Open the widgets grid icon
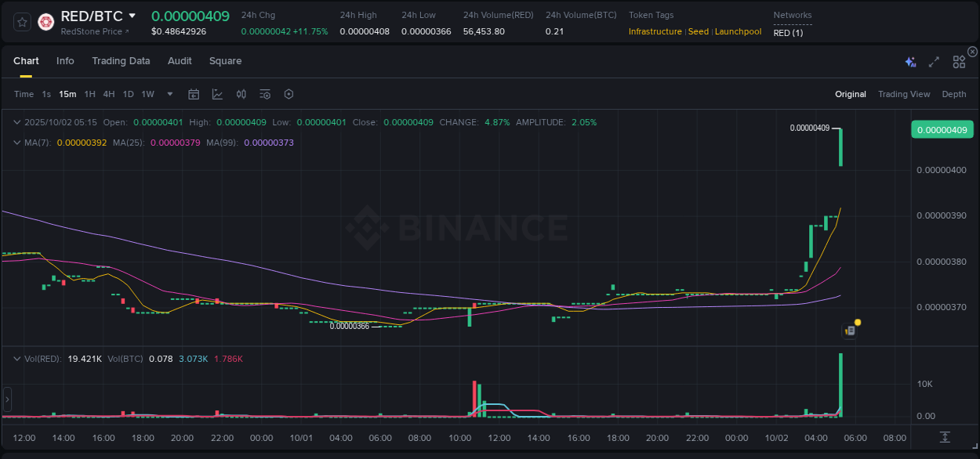Image resolution: width=980 pixels, height=459 pixels. tap(959, 60)
